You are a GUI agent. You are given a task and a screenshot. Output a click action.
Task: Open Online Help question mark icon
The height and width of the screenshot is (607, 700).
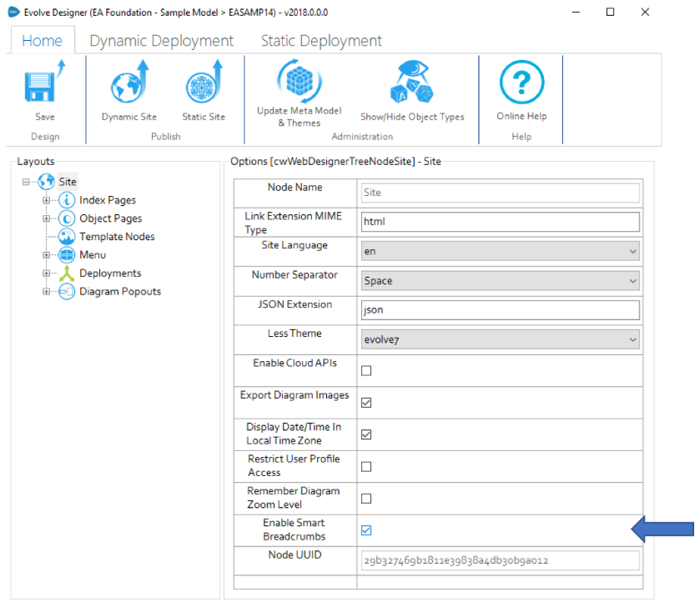click(521, 83)
